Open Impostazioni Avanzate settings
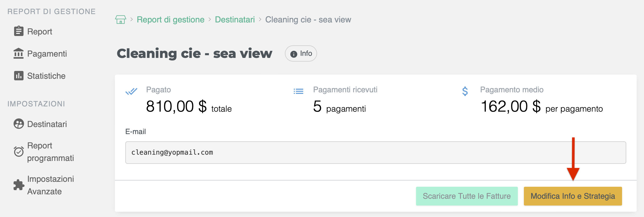The image size is (644, 217). click(x=50, y=185)
